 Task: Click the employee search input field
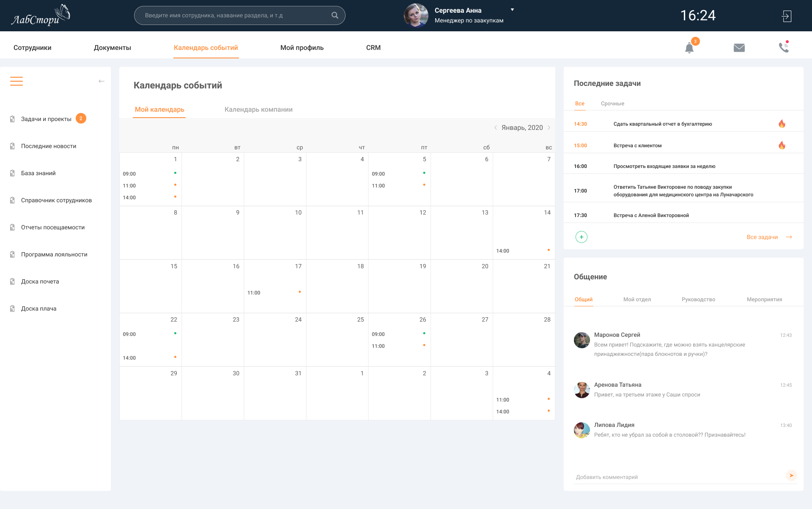[x=239, y=15]
